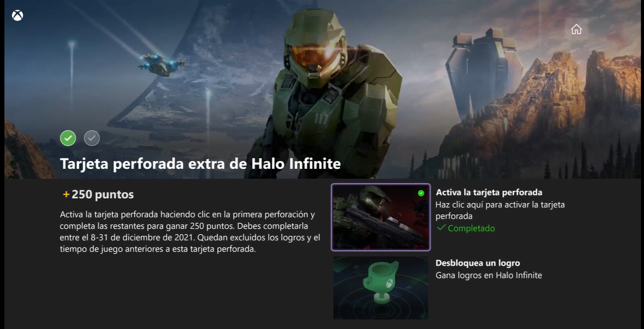Click the green trophy icon
Viewport: 644px width, 329px height.
(381, 285)
